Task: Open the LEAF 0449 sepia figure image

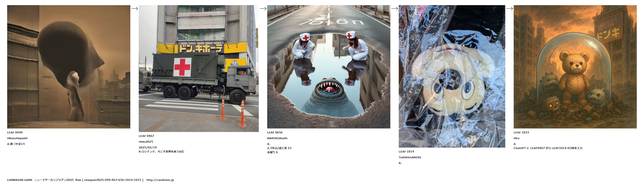Action: pyautogui.click(x=69, y=67)
